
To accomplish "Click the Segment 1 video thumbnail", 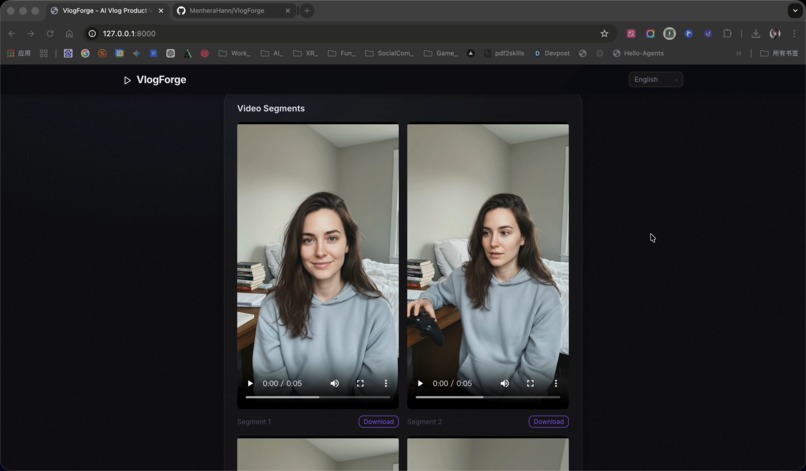I will 318,266.
